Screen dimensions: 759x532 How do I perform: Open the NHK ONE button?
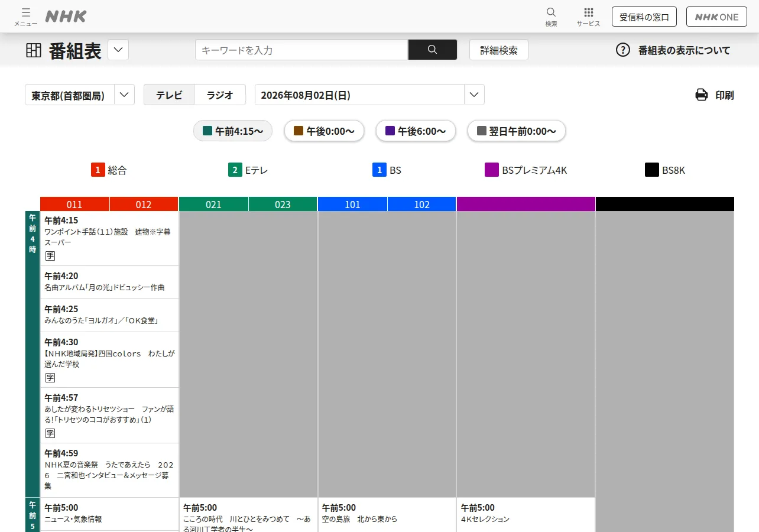coord(716,17)
